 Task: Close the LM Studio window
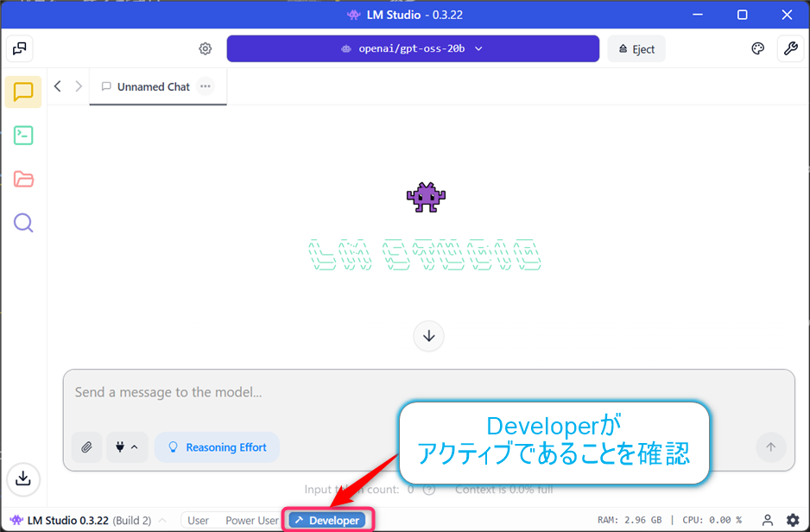(x=787, y=15)
